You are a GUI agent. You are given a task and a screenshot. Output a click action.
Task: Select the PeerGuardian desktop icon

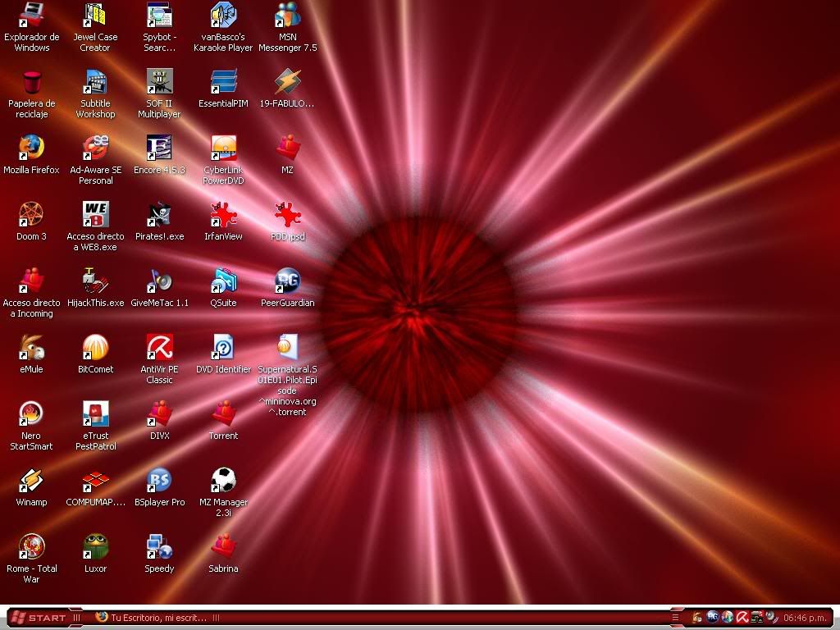[x=287, y=281]
